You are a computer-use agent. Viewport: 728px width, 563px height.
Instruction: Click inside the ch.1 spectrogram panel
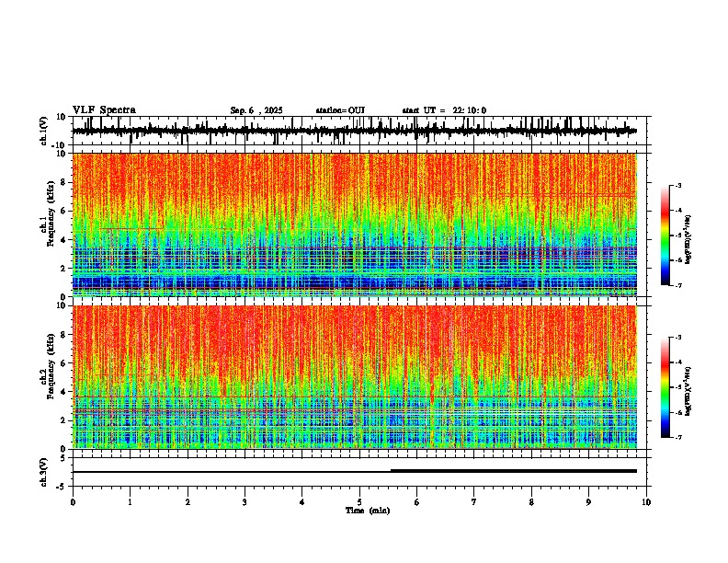[355, 224]
